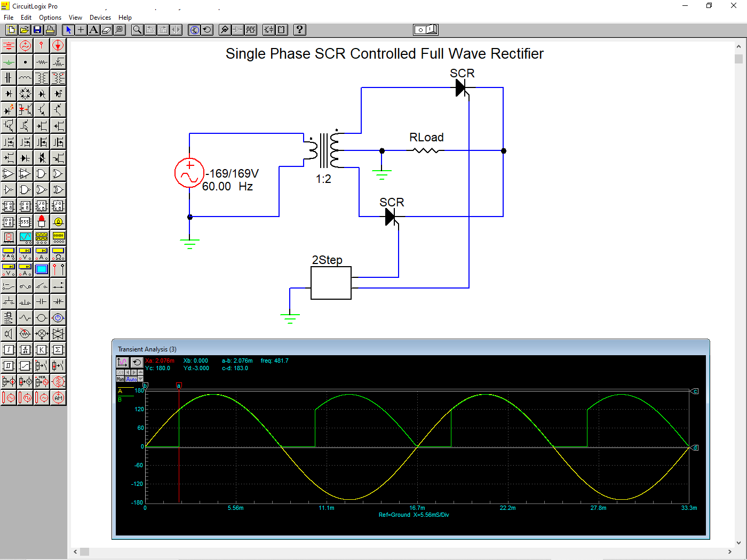
Task: Click the AND gate component
Action: (x=42, y=174)
